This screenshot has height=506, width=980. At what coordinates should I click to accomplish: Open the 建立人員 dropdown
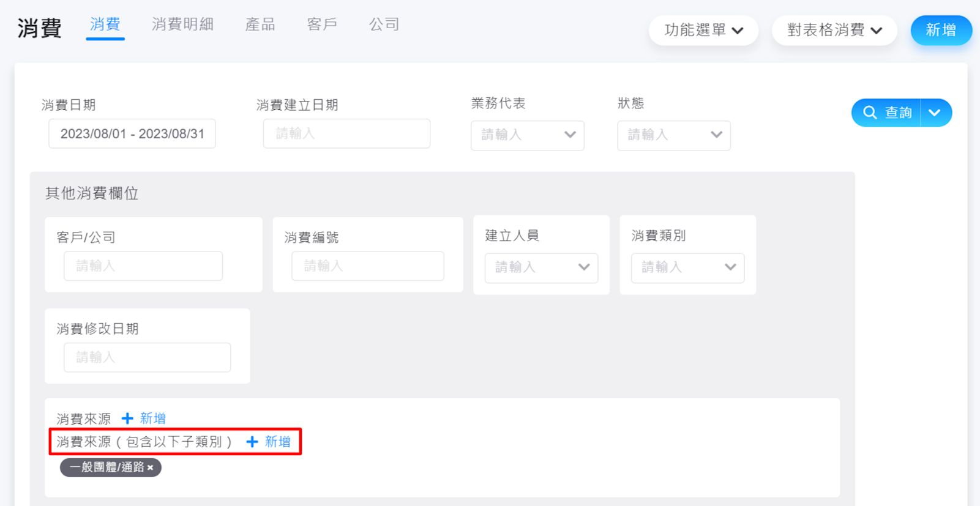(x=541, y=267)
